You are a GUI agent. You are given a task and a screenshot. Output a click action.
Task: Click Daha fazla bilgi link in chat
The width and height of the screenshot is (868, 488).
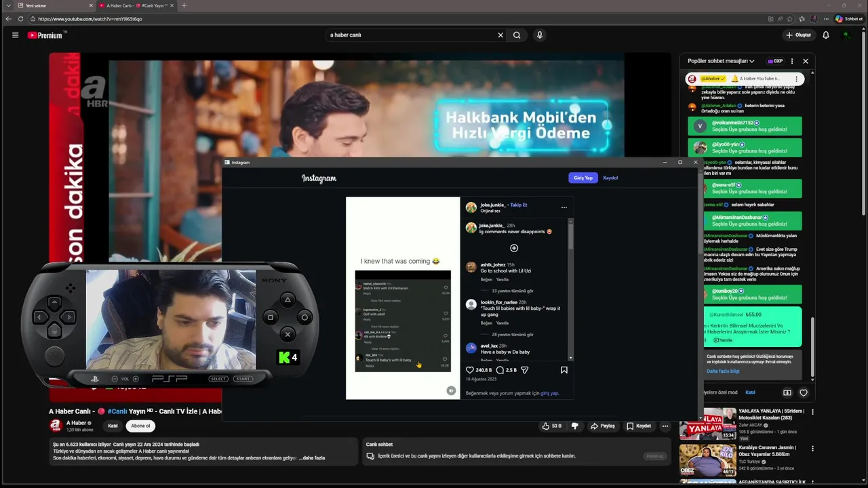pos(723,371)
